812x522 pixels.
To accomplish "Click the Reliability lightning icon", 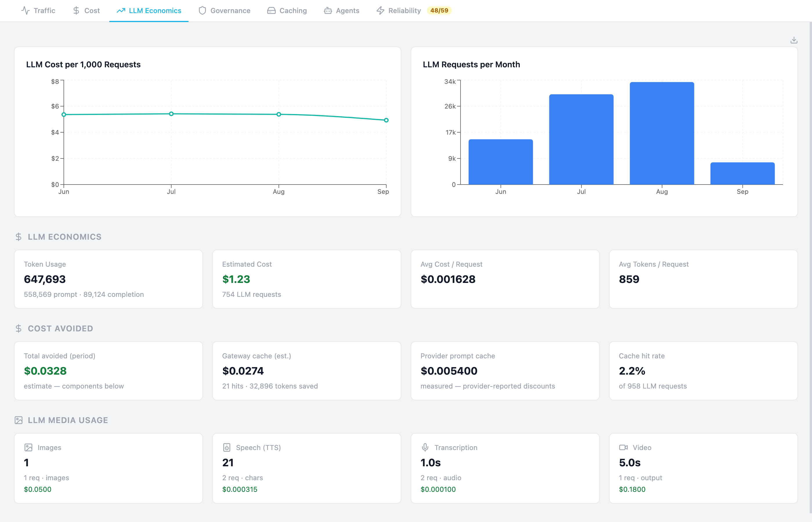I will point(380,10).
